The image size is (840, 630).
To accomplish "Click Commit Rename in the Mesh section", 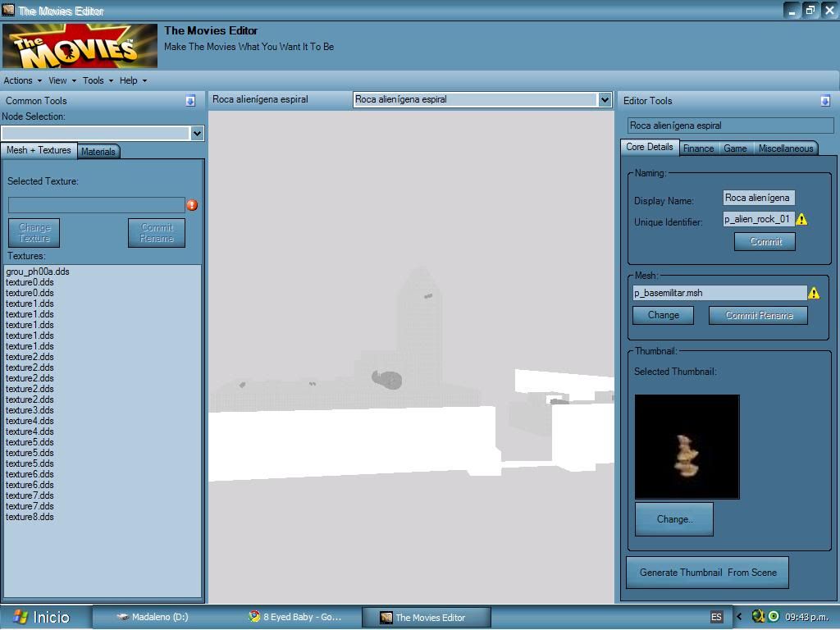I will (759, 316).
